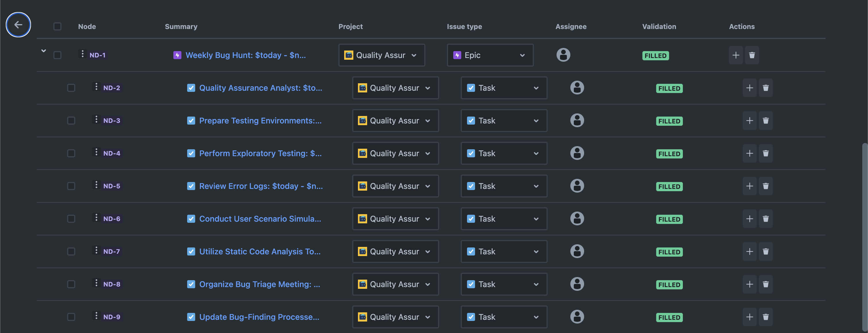The image size is (868, 333).
Task: Select the ND-7 row checkbox
Action: coord(71,251)
